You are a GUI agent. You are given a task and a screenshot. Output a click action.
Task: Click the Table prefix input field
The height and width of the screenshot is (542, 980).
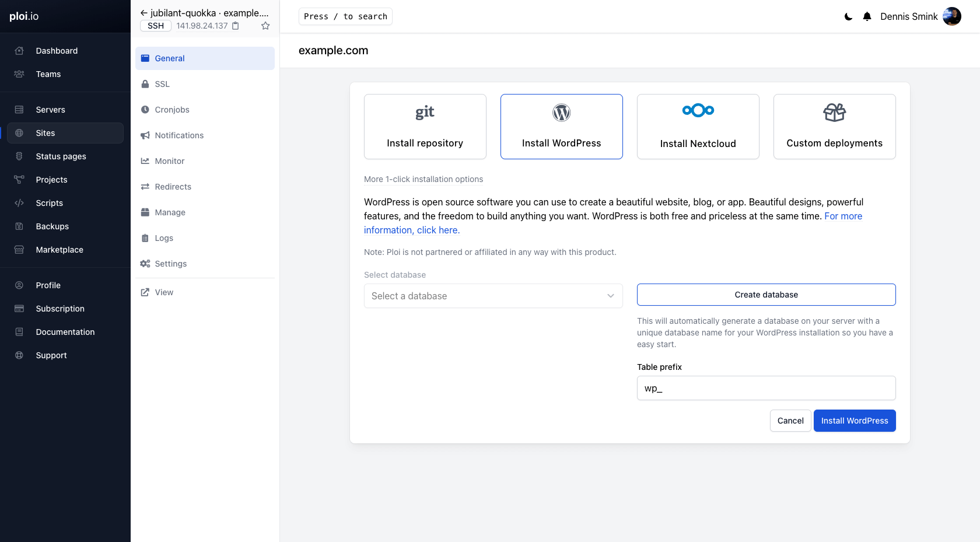(x=766, y=388)
